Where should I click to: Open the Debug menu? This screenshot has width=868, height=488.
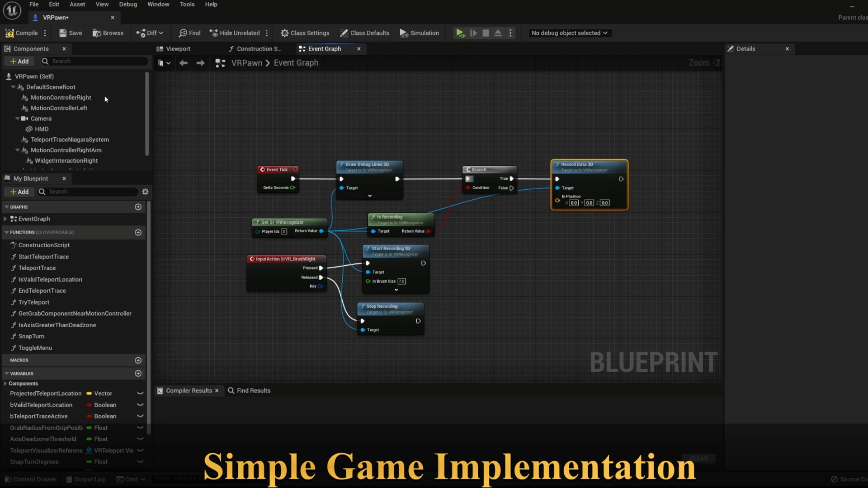(x=128, y=5)
